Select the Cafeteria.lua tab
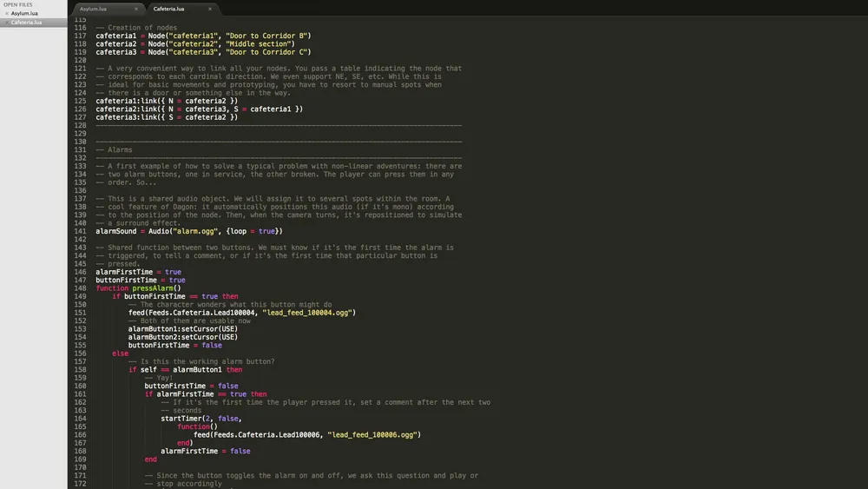 pyautogui.click(x=169, y=9)
